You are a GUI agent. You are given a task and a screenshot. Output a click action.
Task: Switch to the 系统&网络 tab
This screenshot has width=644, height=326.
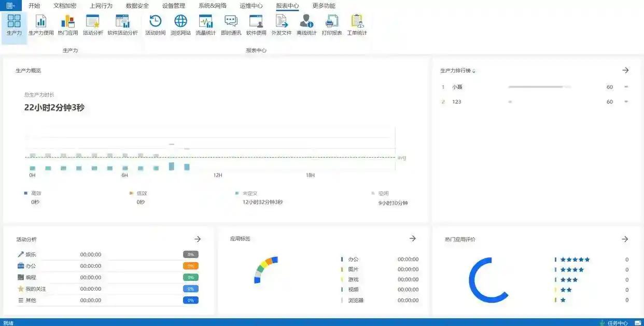pos(213,6)
